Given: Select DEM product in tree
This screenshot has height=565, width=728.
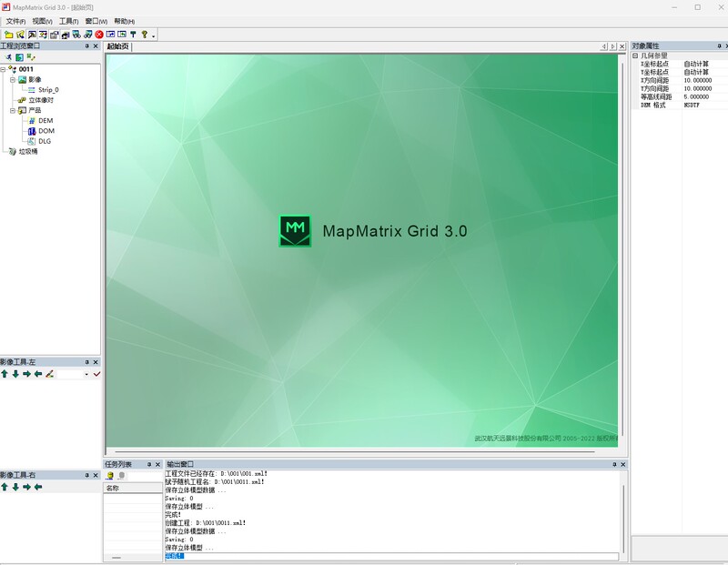Looking at the screenshot, I should click(45, 121).
